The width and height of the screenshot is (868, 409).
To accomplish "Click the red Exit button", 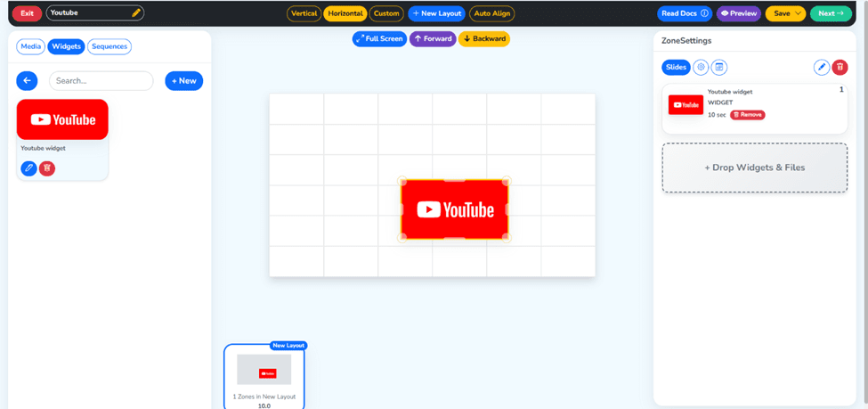I will 27,13.
